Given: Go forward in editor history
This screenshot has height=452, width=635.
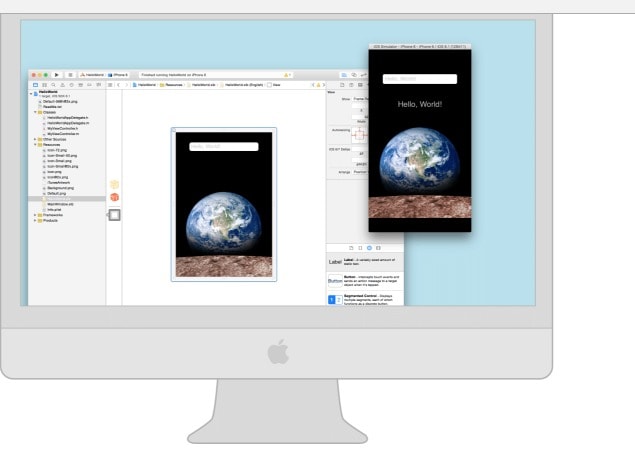Looking at the screenshot, I should click(x=126, y=85).
